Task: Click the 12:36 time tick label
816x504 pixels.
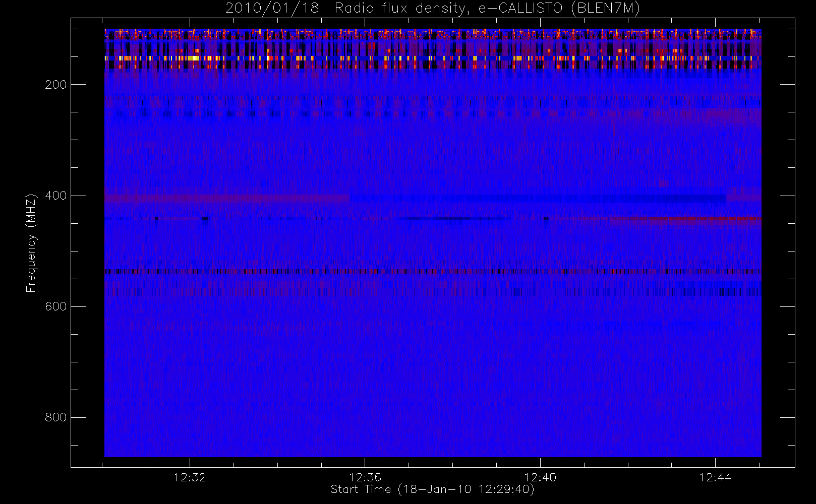Action: (365, 477)
